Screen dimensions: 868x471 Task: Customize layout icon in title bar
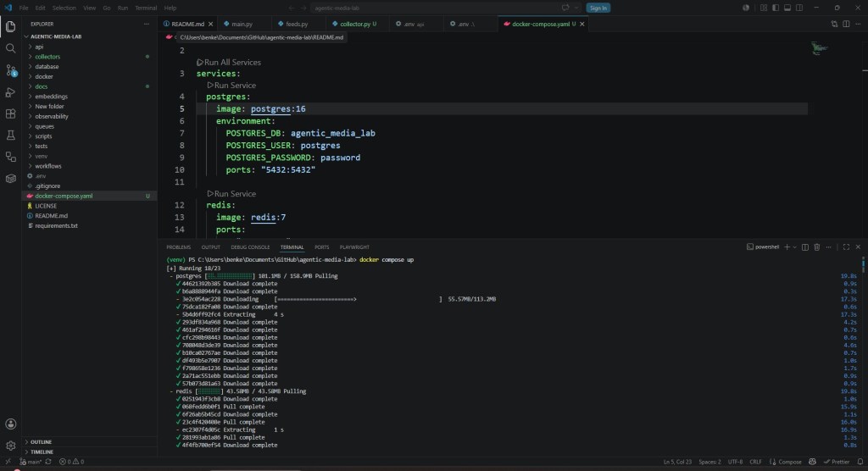[764, 8]
